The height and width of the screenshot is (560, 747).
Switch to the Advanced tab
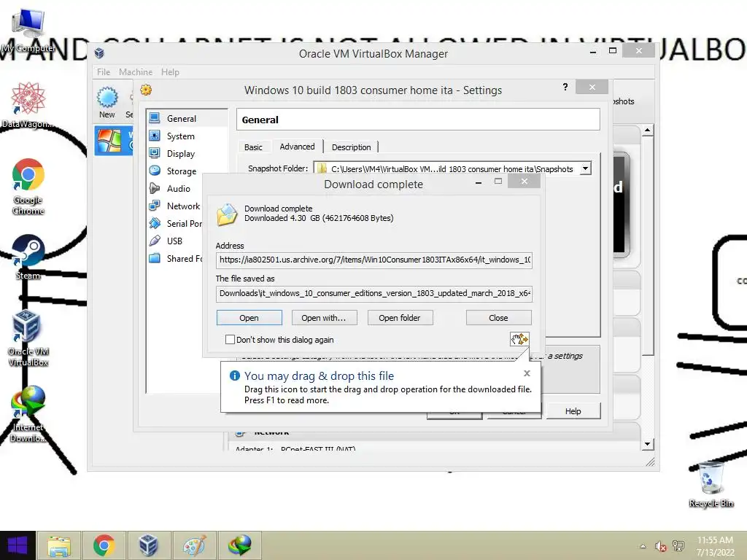point(298,146)
